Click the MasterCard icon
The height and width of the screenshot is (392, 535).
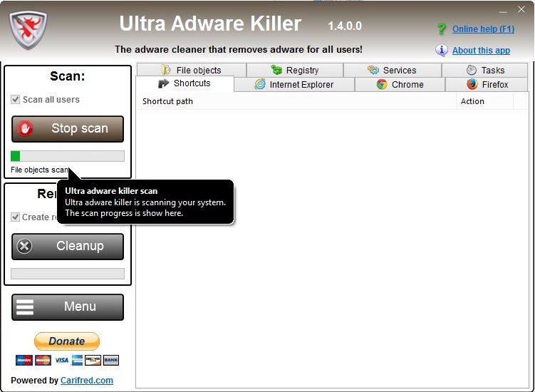click(x=43, y=360)
